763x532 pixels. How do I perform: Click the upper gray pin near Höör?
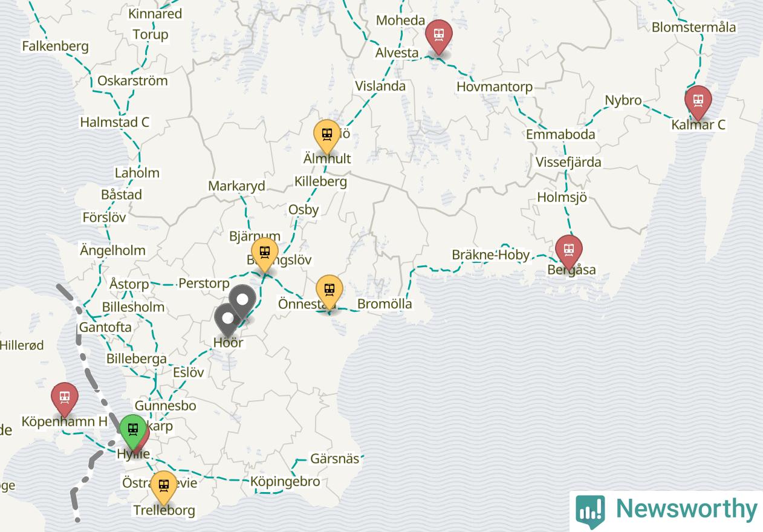(243, 300)
